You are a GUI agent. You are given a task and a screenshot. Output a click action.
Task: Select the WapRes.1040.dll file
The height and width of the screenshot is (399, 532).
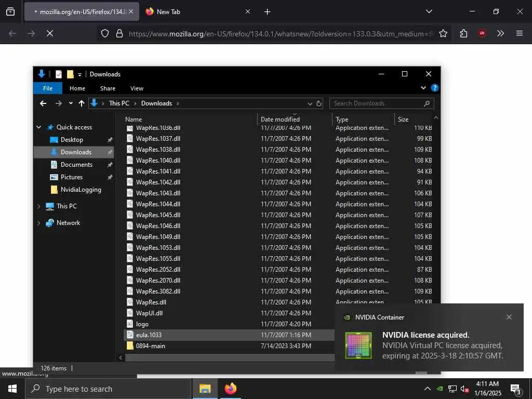pyautogui.click(x=158, y=161)
